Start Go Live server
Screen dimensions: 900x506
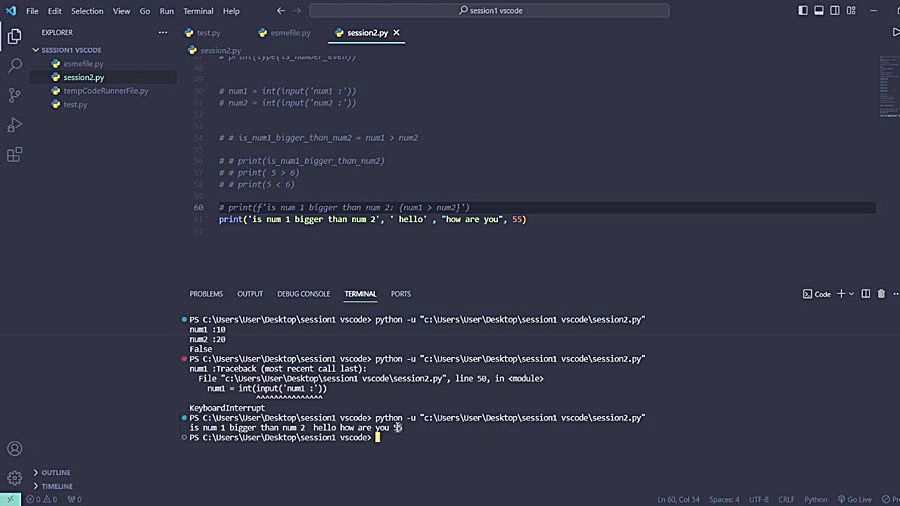click(855, 499)
